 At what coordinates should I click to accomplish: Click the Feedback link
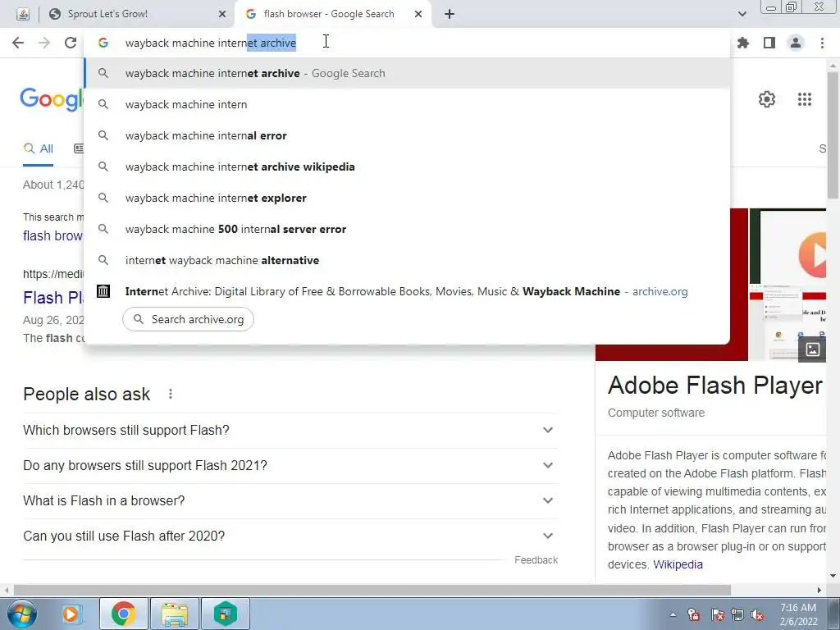[x=536, y=559]
